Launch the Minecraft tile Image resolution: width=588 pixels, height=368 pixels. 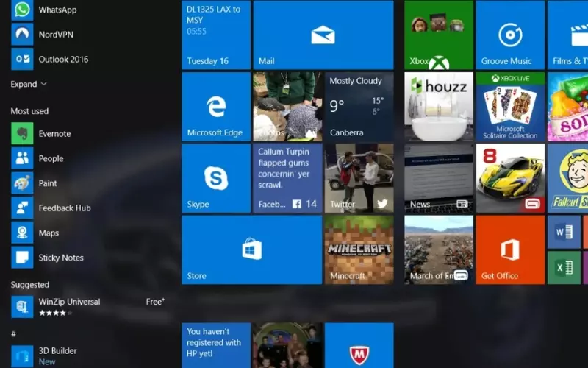359,250
